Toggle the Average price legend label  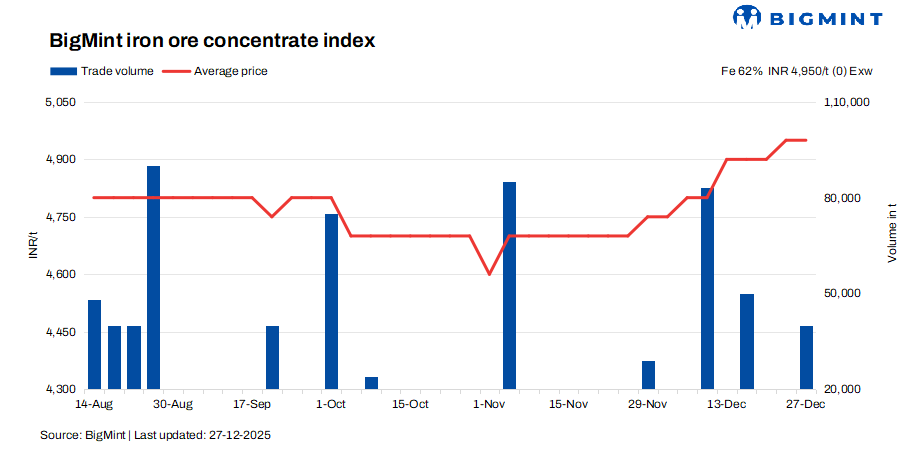coord(230,71)
